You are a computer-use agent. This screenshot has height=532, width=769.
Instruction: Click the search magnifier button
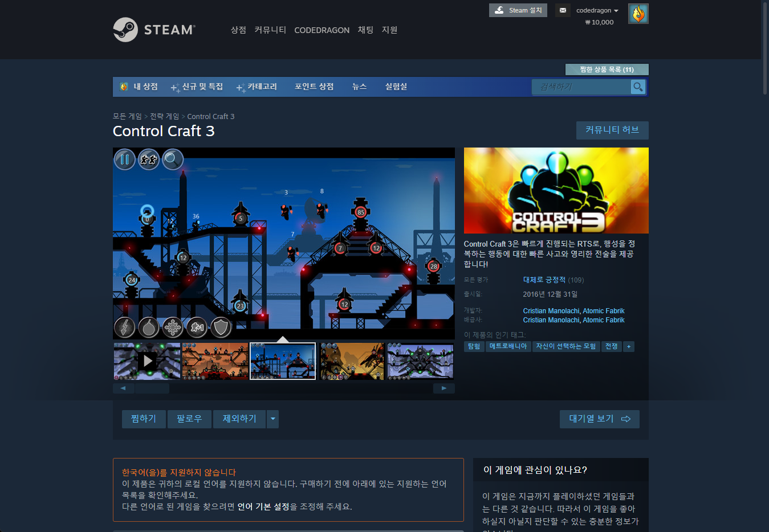pyautogui.click(x=638, y=87)
